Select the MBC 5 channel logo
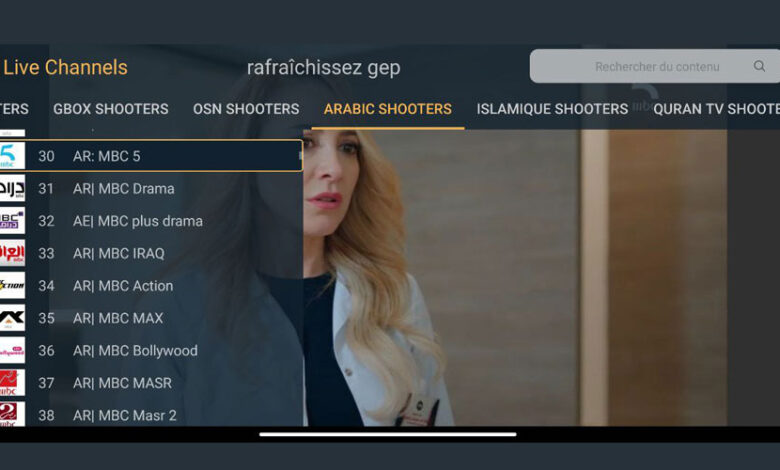Image resolution: width=780 pixels, height=470 pixels. click(x=12, y=156)
